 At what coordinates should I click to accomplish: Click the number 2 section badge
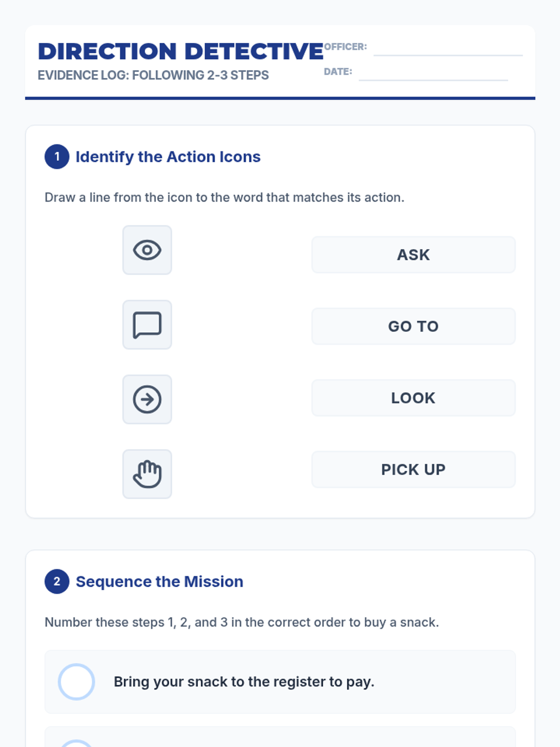(x=57, y=582)
